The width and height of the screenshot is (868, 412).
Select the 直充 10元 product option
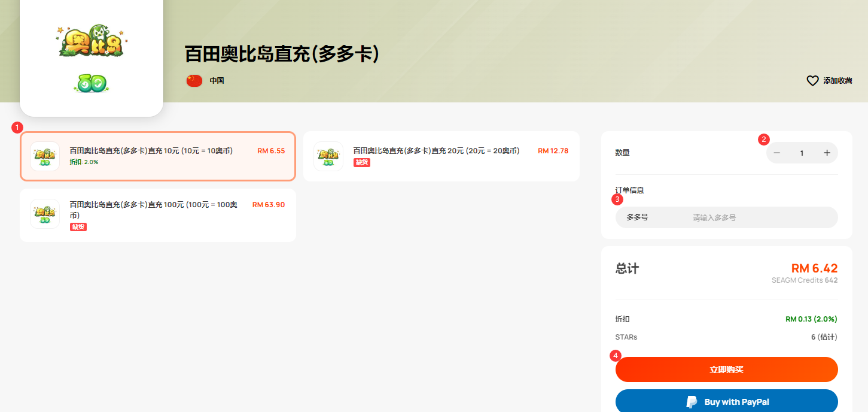tap(158, 156)
